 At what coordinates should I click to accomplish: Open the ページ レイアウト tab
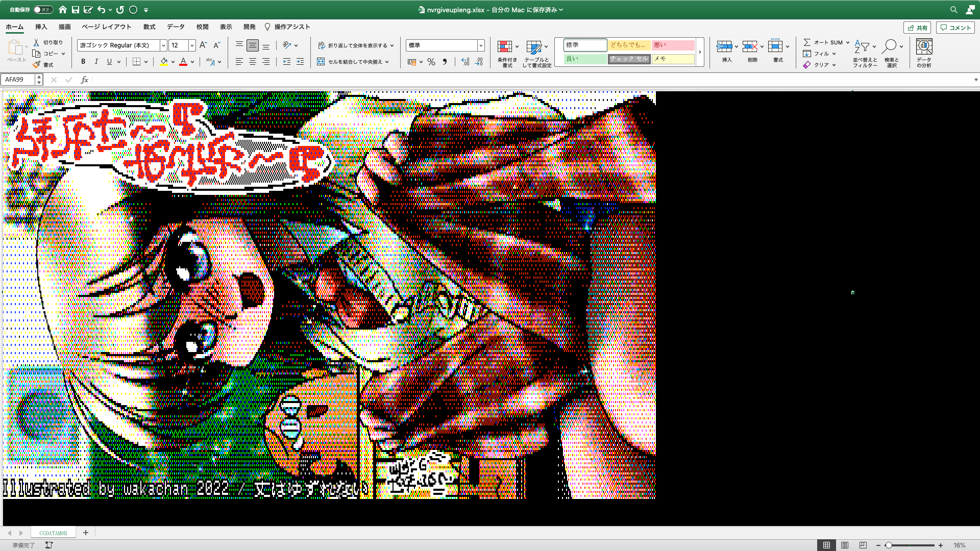[107, 27]
